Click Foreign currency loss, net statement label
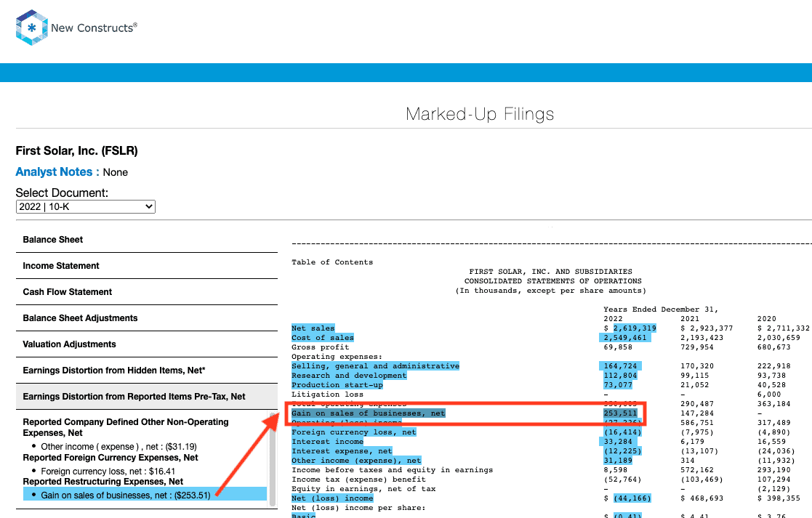 pos(354,432)
